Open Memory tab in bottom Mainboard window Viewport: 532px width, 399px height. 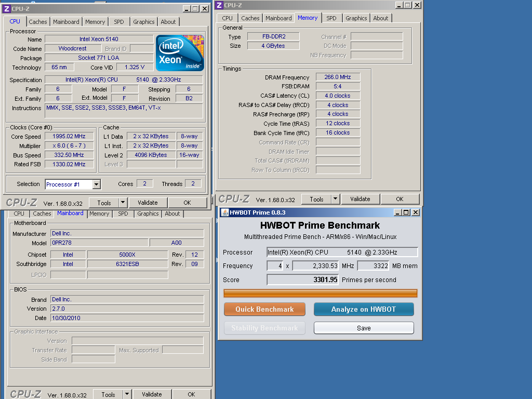click(99, 214)
